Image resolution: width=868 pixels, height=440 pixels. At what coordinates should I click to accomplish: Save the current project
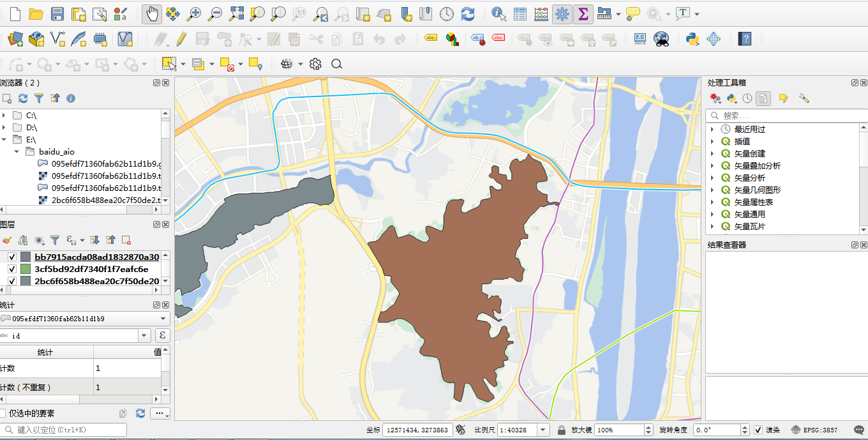pyautogui.click(x=57, y=13)
